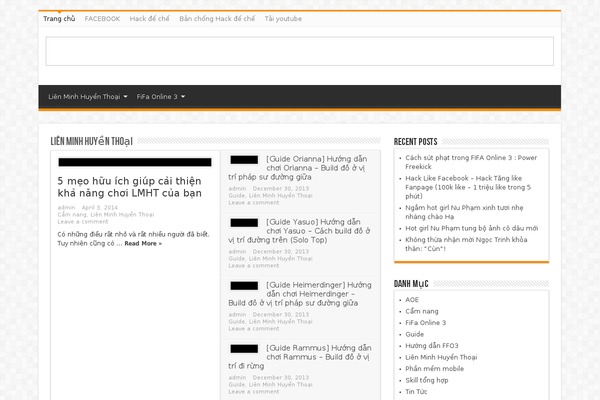Image resolution: width=600 pixels, height=400 pixels.
Task: Open recent post Hot girl Nu Phạm tung bộ ảnh
Action: pos(471,228)
